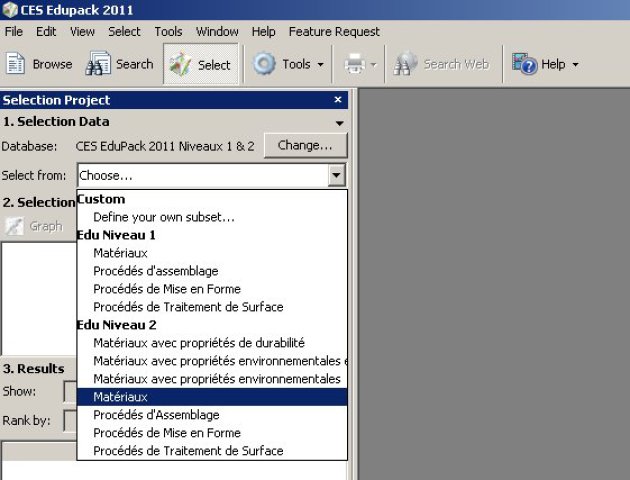
Task: Click the Help question mark icon
Action: [x=524, y=63]
